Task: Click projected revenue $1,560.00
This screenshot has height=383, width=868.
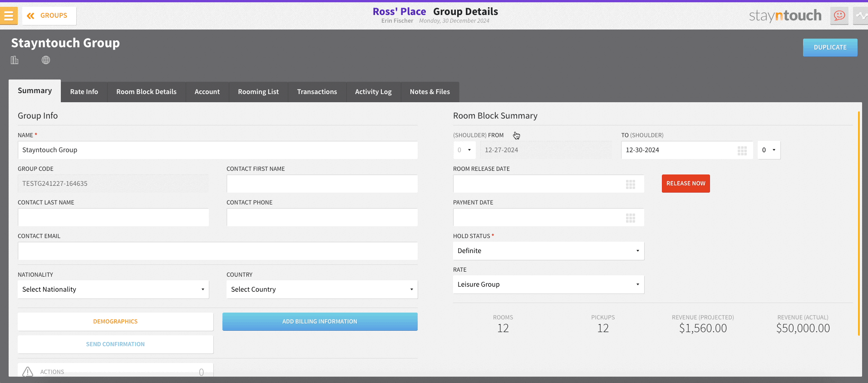Action: tap(703, 328)
